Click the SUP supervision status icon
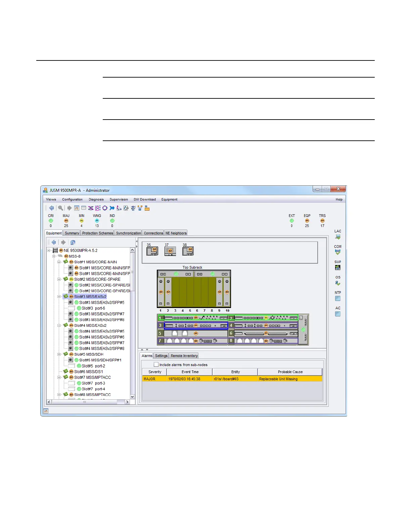This screenshot has width=411, height=532. click(x=338, y=267)
